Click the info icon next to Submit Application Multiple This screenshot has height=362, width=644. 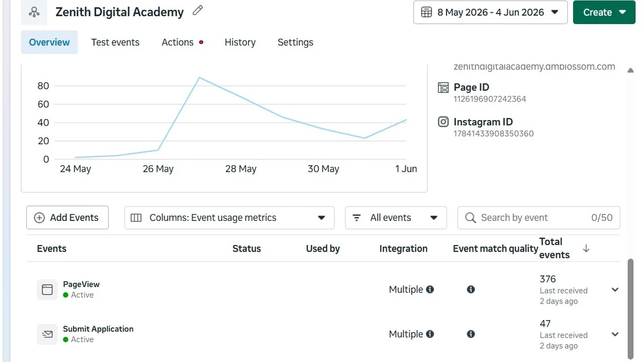[x=430, y=334]
